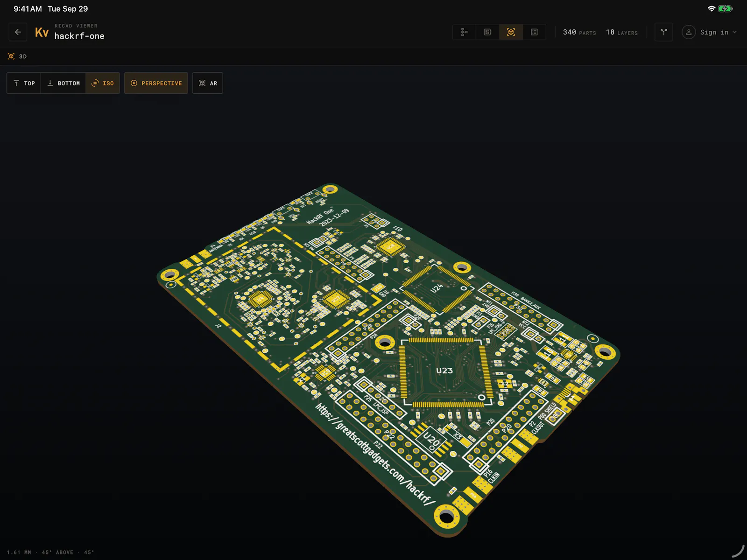Viewport: 747px width, 560px height.
Task: Open the schematic hierarchy view icon
Action: tap(464, 32)
